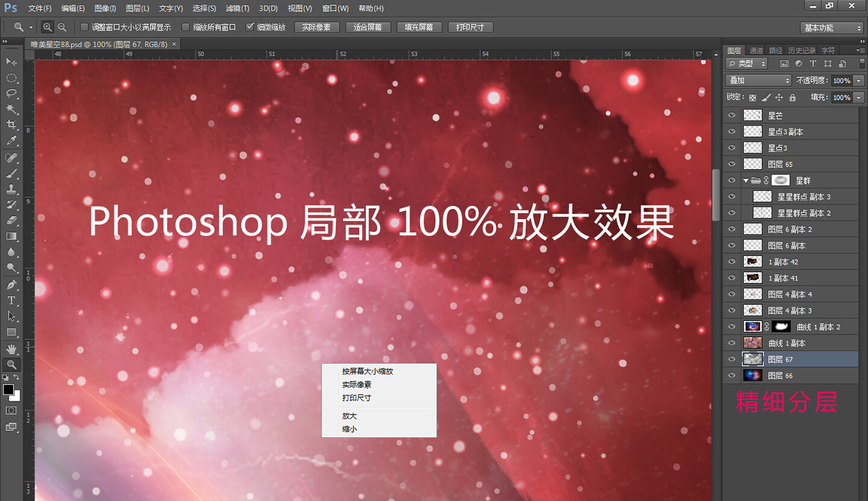Hide the 图层 67 layer

[731, 359]
